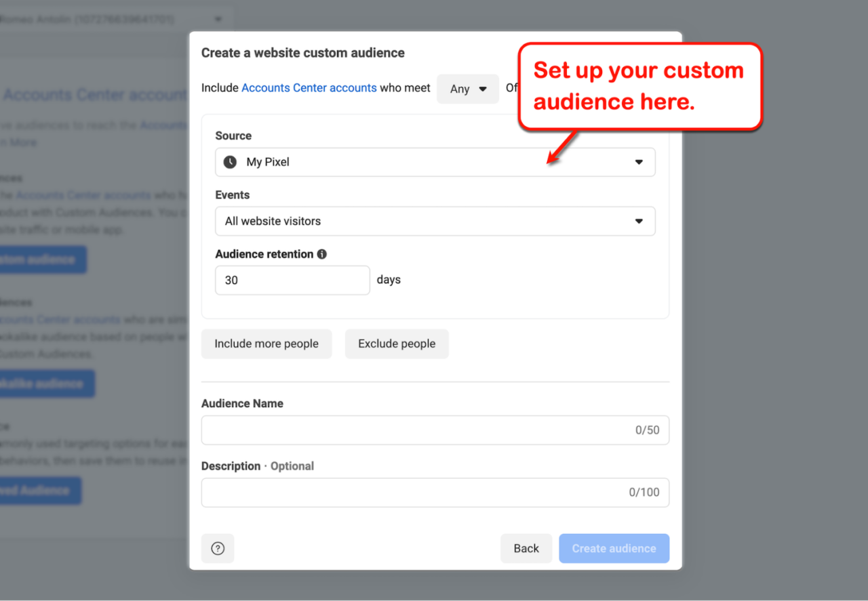Click the info icon next to Audience retention
868x601 pixels.
point(321,254)
